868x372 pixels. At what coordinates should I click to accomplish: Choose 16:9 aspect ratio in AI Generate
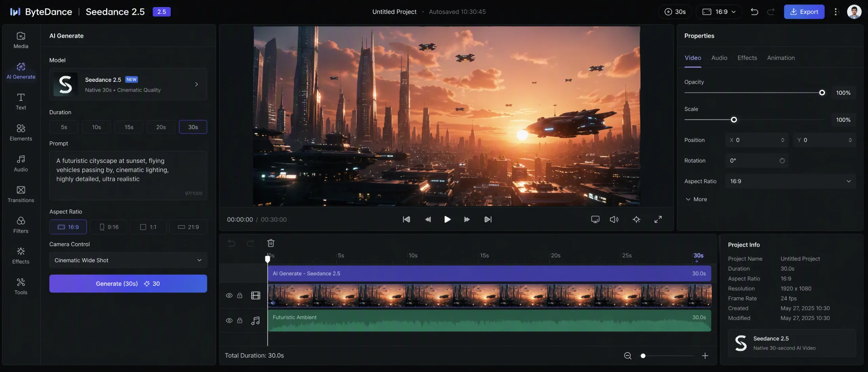(x=68, y=227)
